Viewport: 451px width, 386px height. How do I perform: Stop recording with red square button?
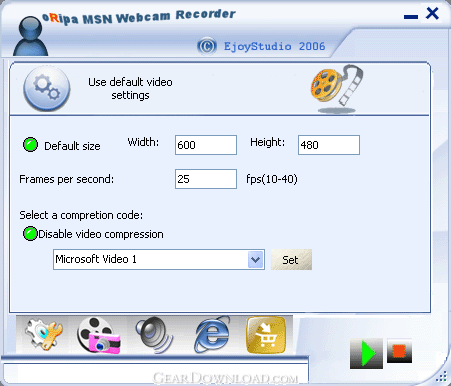(399, 351)
